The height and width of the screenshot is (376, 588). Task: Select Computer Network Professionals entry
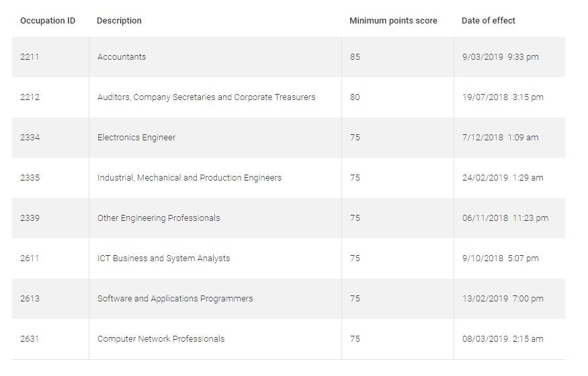click(x=161, y=339)
